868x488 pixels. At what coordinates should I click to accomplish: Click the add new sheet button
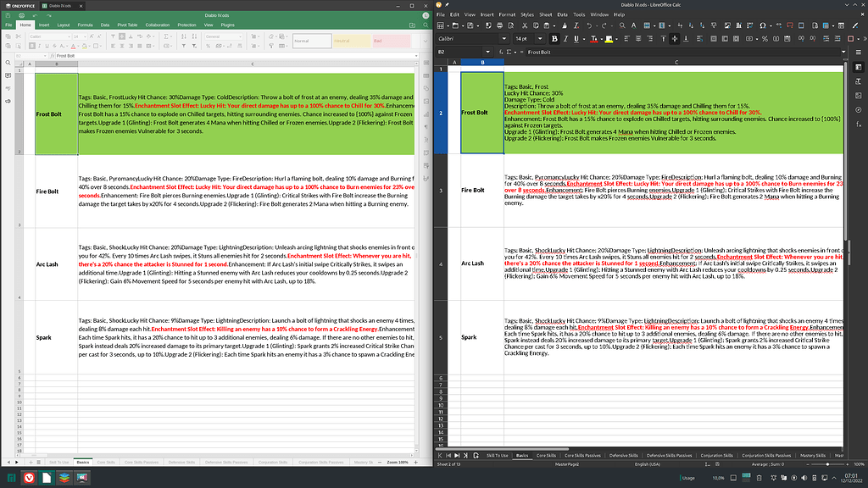point(476,456)
